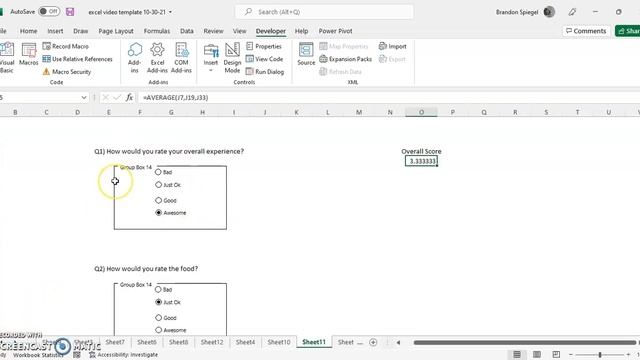Select Just Ok for question 1

click(x=158, y=185)
